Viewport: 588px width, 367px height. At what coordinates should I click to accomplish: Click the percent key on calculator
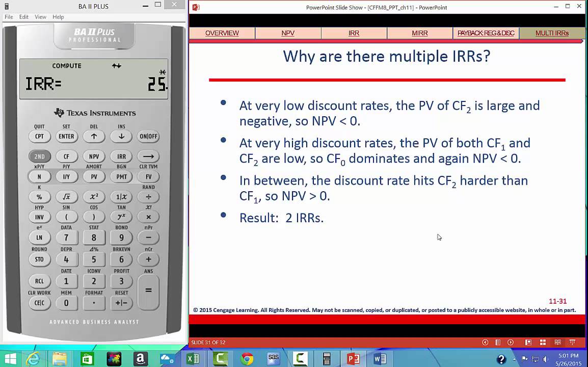(39, 197)
